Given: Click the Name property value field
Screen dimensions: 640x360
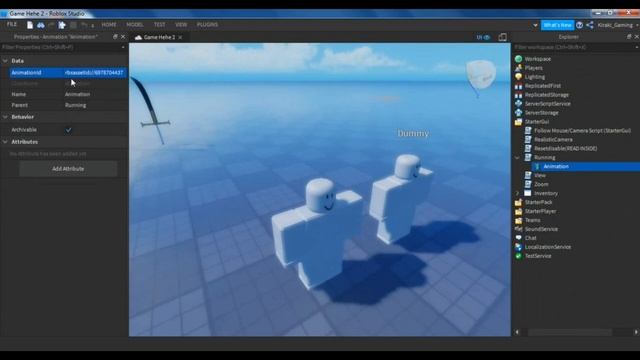Looking at the screenshot, I should pos(94,94).
